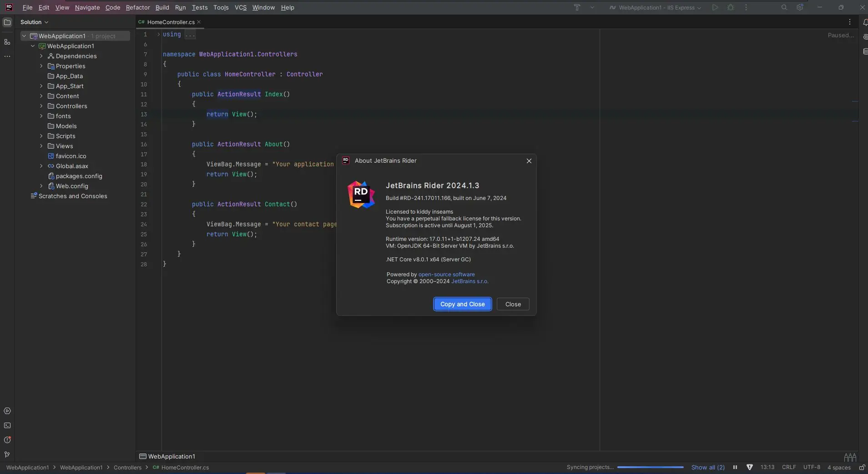Close the About JetBrains Rider dialog with X
This screenshot has width=868, height=474.
point(529,161)
